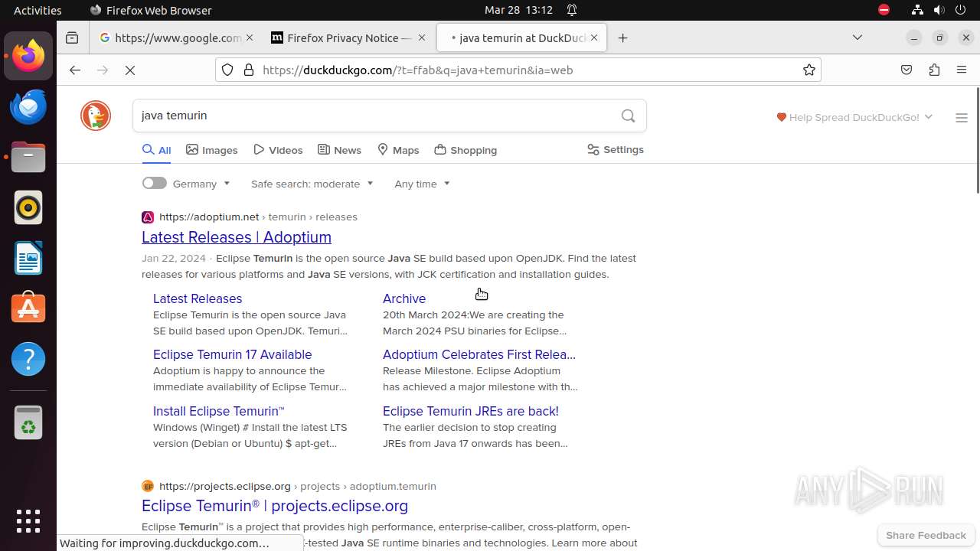Open search Settings menu

pos(616,149)
